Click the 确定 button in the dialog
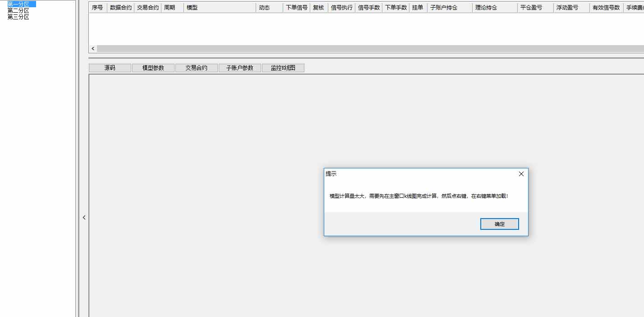The width and height of the screenshot is (644, 317). coord(499,224)
